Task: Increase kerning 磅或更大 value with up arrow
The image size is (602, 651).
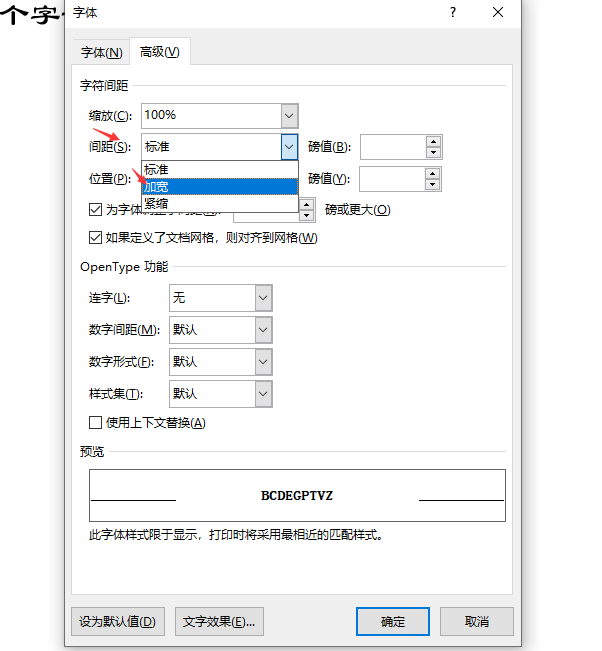Action: (306, 205)
